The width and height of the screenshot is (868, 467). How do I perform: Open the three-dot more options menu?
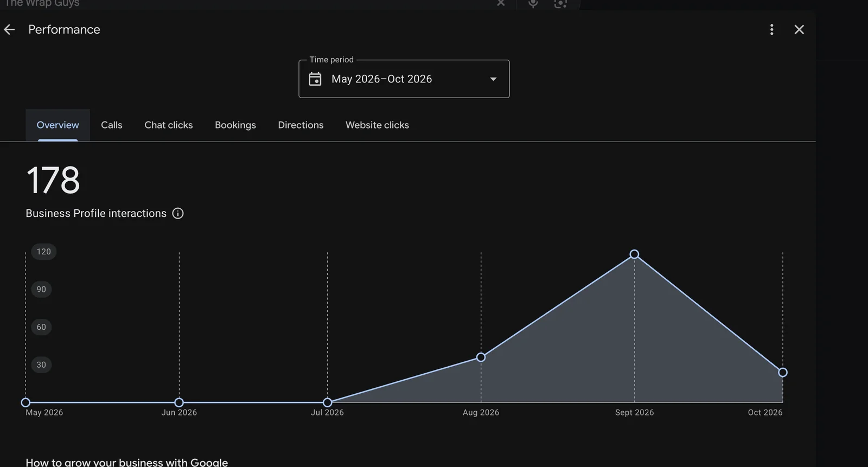(771, 29)
